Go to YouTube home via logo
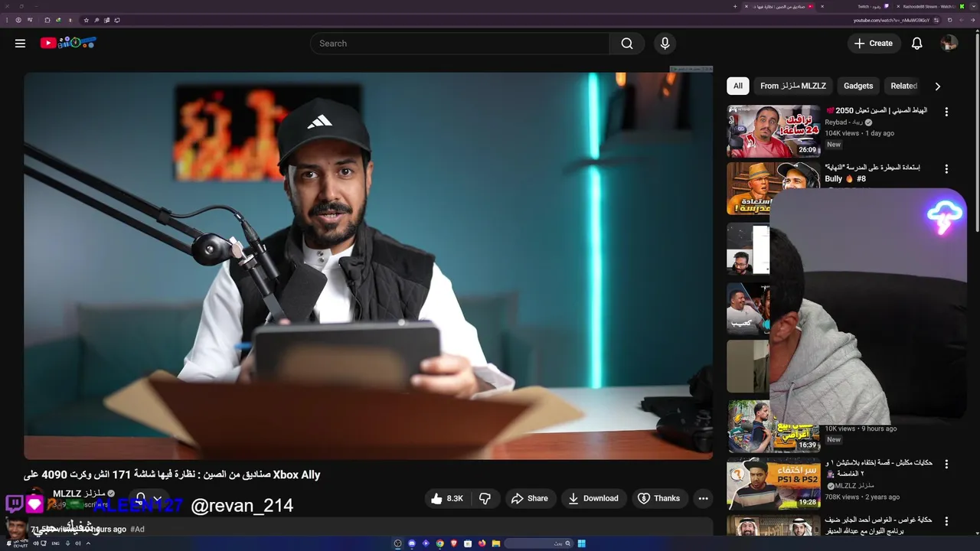 pyautogui.click(x=68, y=43)
